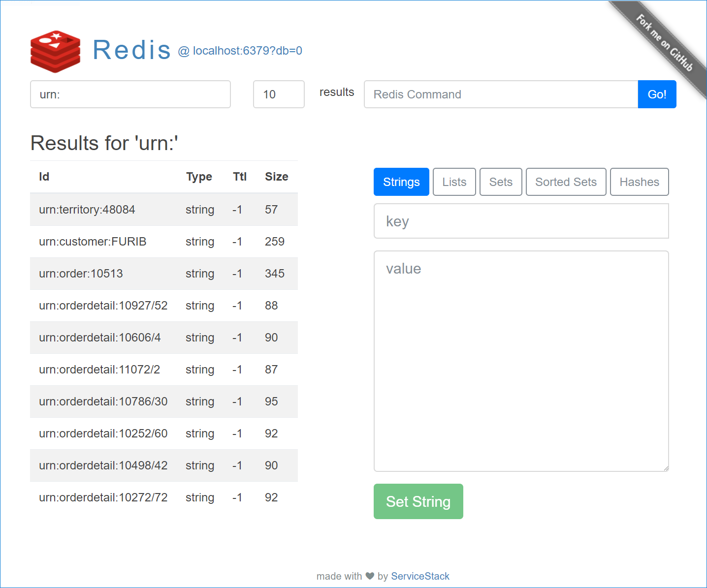Open key urn:orderdetail:10927/52
Viewport: 707px width, 588px height.
tap(103, 306)
